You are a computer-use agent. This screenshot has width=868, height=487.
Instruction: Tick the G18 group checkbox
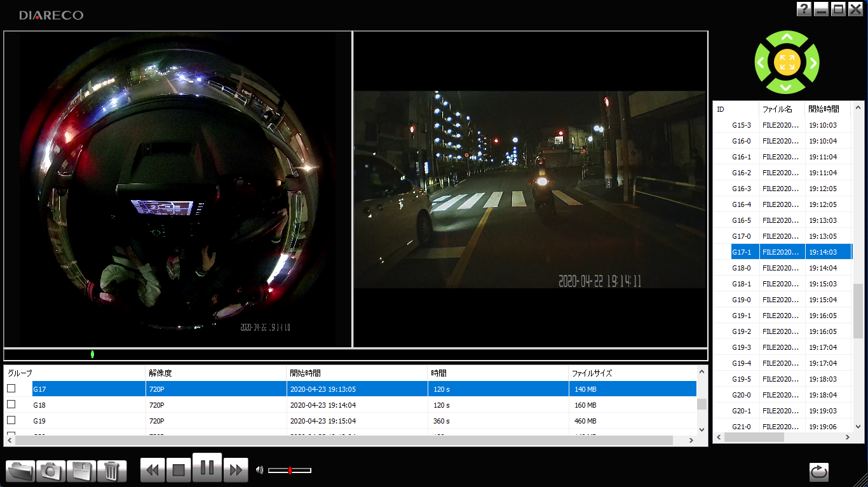11,404
